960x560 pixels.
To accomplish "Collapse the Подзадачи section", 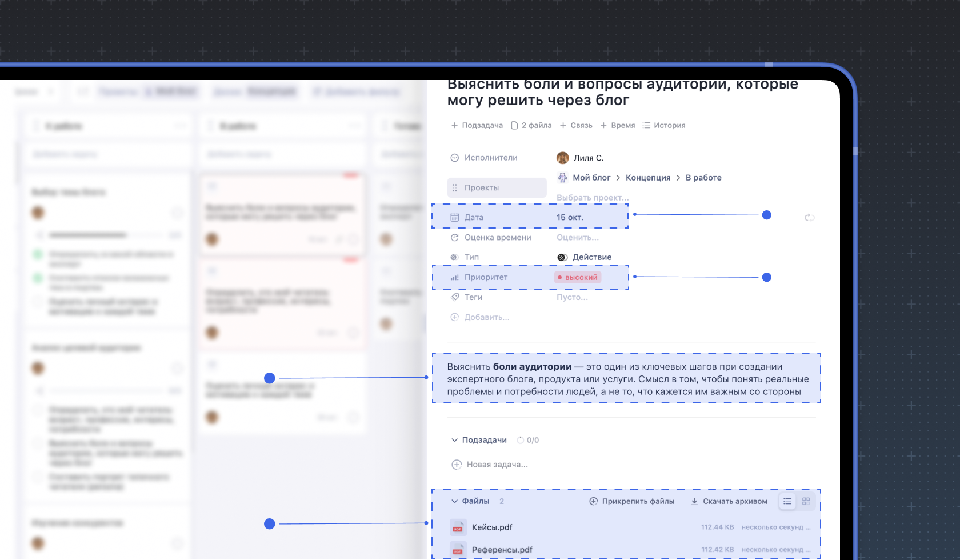I will pyautogui.click(x=454, y=440).
